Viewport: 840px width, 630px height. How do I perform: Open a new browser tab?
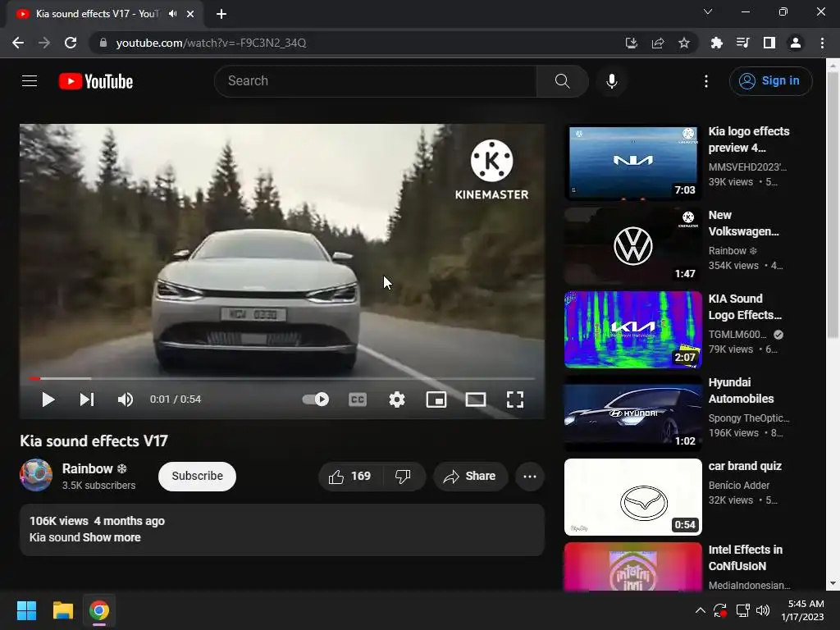(x=221, y=14)
